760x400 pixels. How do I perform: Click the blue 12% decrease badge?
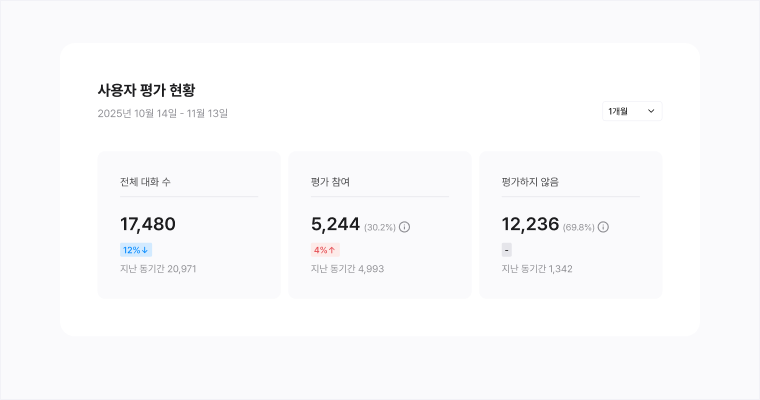(x=136, y=250)
